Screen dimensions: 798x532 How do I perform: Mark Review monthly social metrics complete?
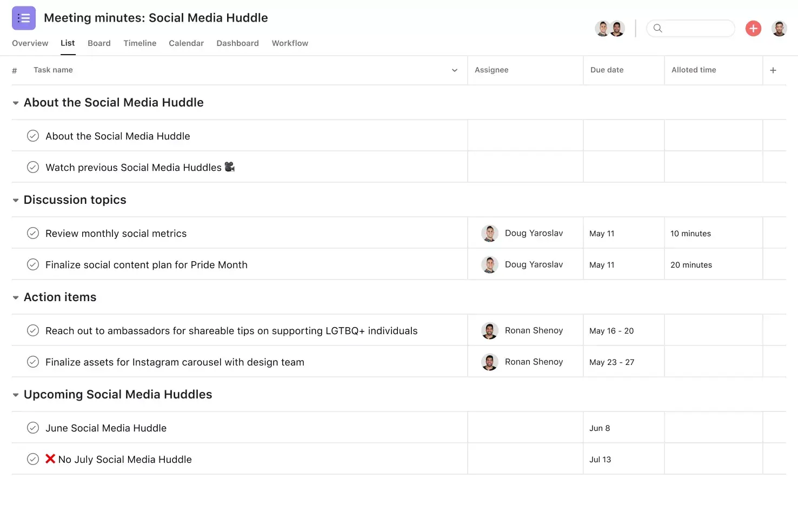point(33,234)
